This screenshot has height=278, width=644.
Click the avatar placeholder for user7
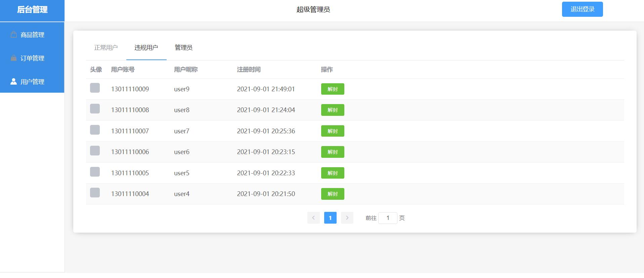pyautogui.click(x=95, y=130)
